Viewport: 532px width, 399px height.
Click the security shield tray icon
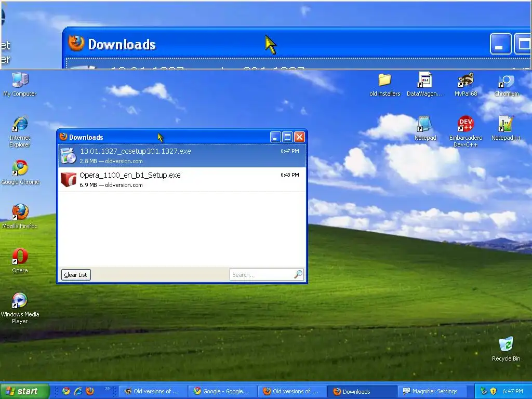tap(494, 391)
